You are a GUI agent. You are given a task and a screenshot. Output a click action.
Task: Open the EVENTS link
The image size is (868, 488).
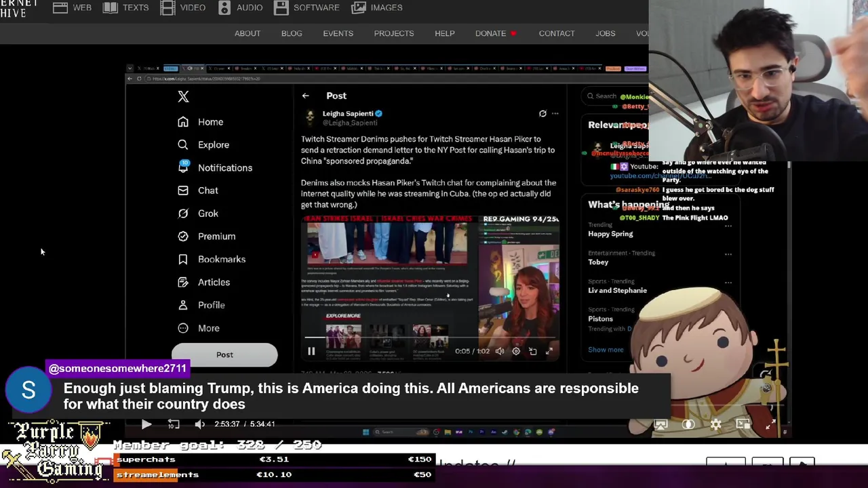[338, 33]
